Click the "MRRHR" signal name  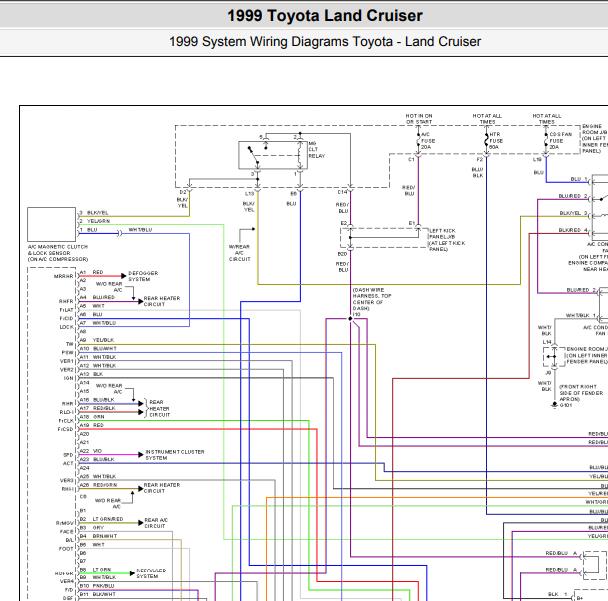64,276
